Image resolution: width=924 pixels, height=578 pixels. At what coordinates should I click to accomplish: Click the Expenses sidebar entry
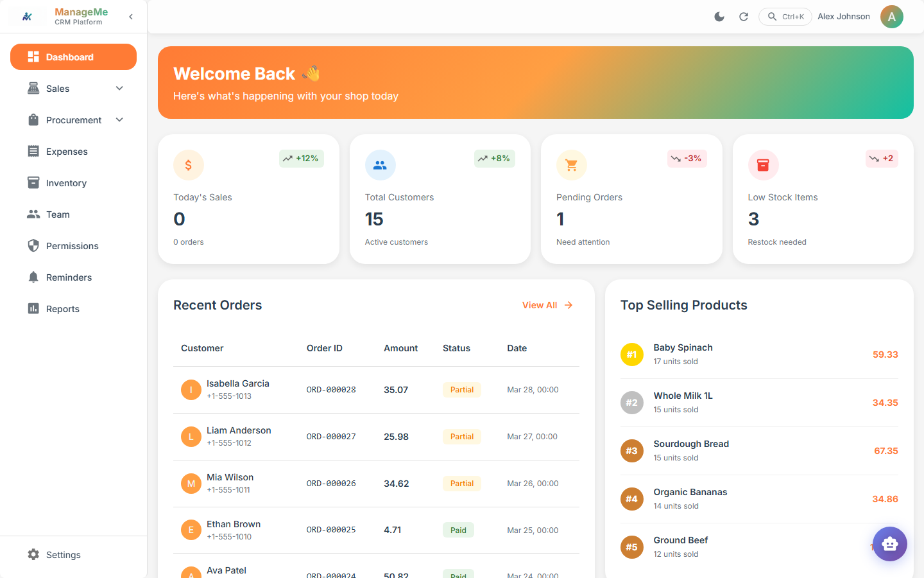point(67,151)
